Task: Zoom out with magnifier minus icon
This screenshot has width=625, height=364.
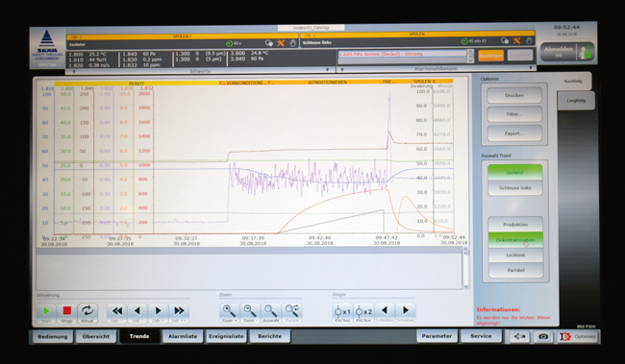Action: (x=250, y=313)
